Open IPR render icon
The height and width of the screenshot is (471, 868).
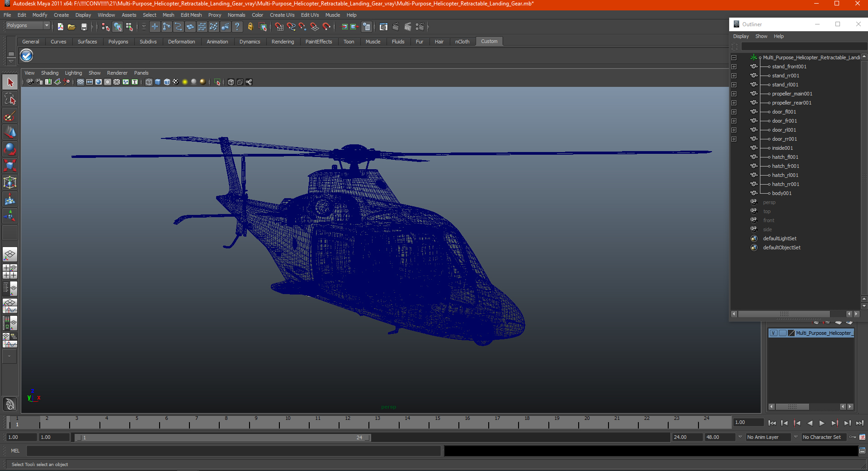click(x=408, y=27)
